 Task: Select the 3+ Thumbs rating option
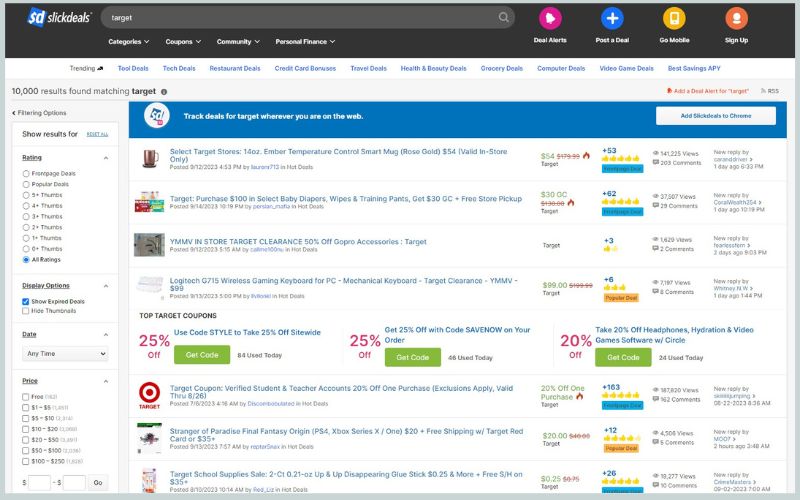tap(26, 216)
